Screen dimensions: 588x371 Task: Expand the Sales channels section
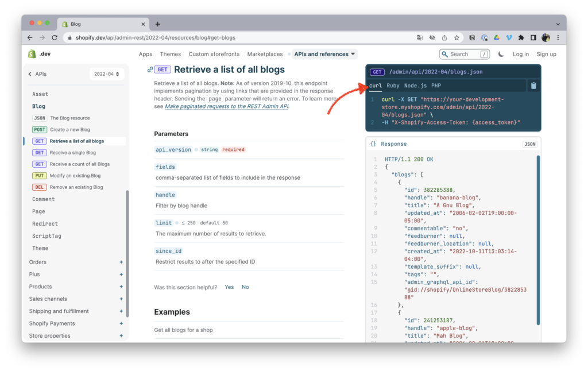[x=121, y=299]
